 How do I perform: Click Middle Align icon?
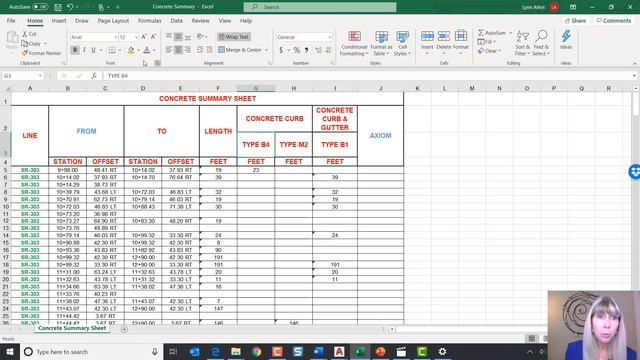(x=178, y=37)
